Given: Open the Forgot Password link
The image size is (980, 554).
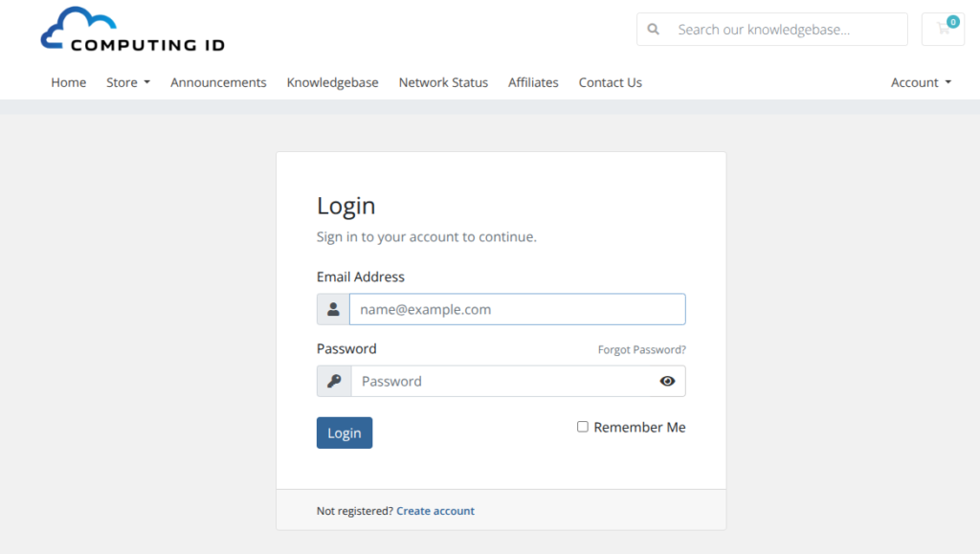Looking at the screenshot, I should point(641,349).
